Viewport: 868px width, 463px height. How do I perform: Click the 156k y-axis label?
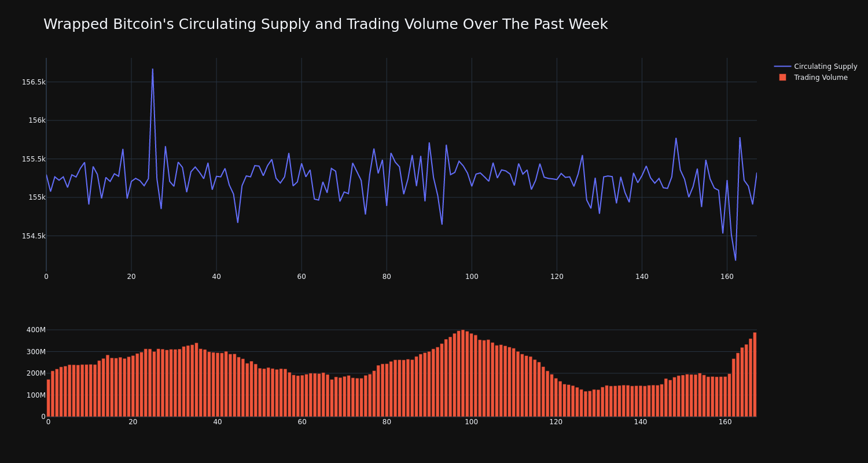37,120
